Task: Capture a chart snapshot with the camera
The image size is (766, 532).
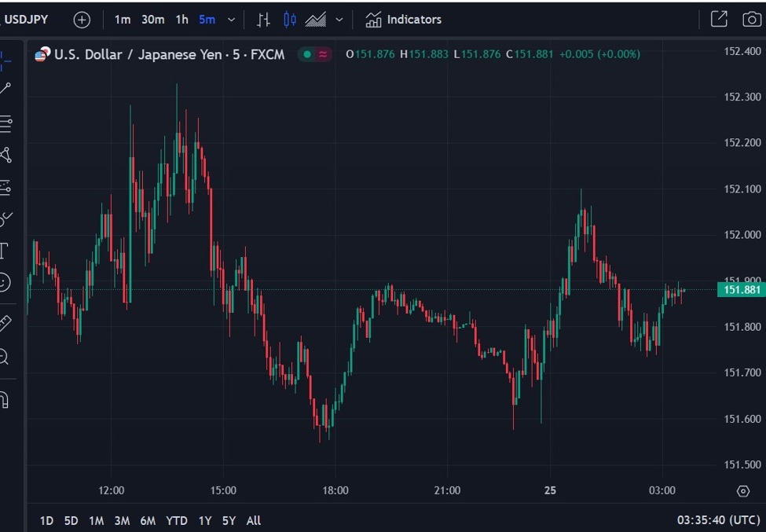Action: [x=752, y=18]
